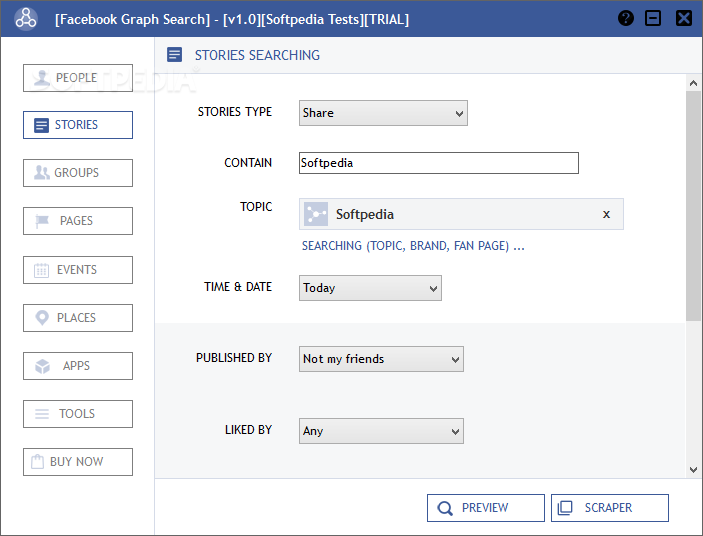Click the Contain text field with Softpedia
Image resolution: width=703 pixels, height=536 pixels.
click(439, 163)
